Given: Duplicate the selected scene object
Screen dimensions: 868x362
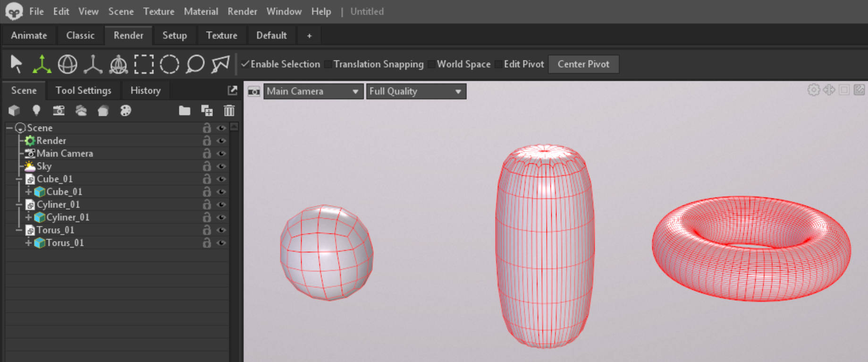Looking at the screenshot, I should [x=207, y=111].
